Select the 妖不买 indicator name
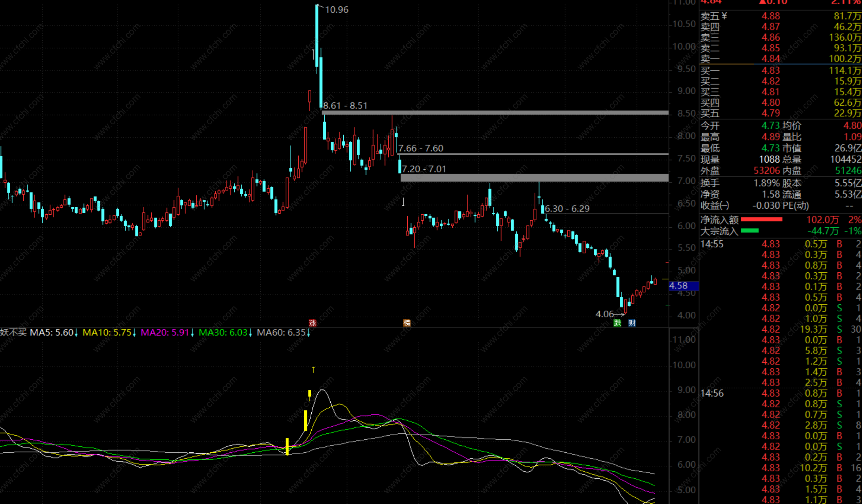This screenshot has height=504, width=862. [13, 333]
